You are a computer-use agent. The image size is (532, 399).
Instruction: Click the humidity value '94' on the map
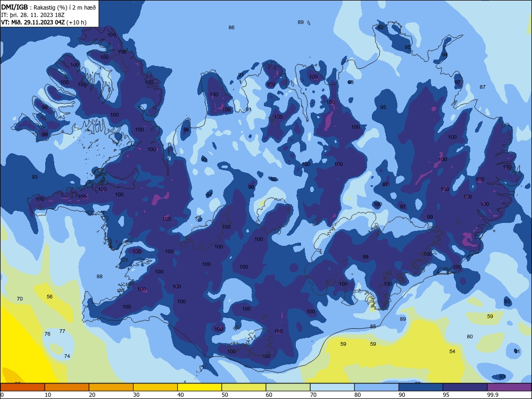(445, 55)
